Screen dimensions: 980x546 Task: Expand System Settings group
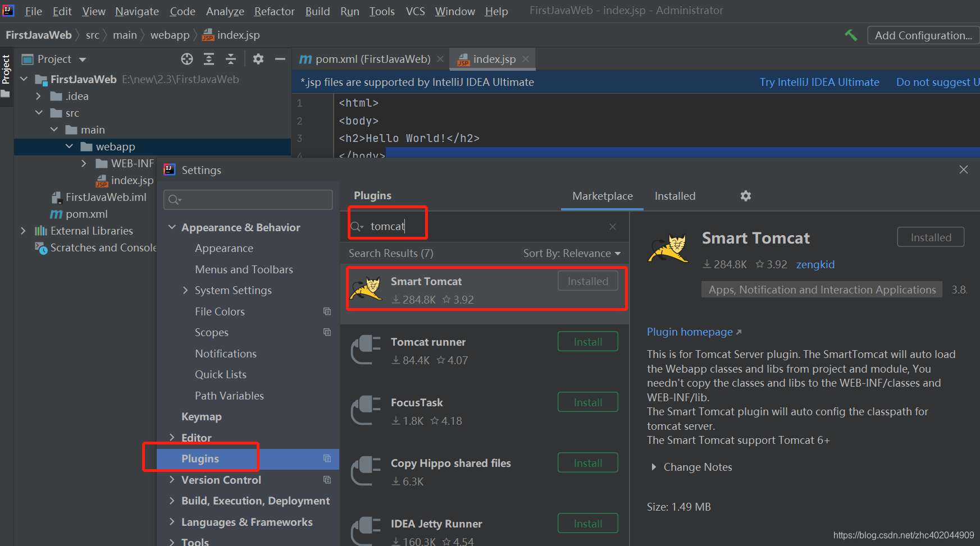click(x=185, y=290)
